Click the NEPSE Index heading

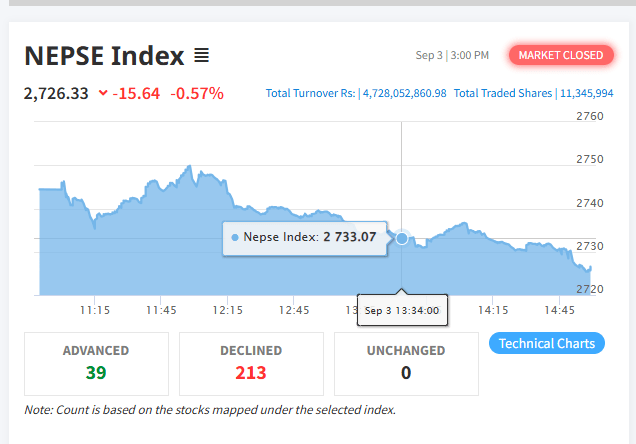click(104, 56)
